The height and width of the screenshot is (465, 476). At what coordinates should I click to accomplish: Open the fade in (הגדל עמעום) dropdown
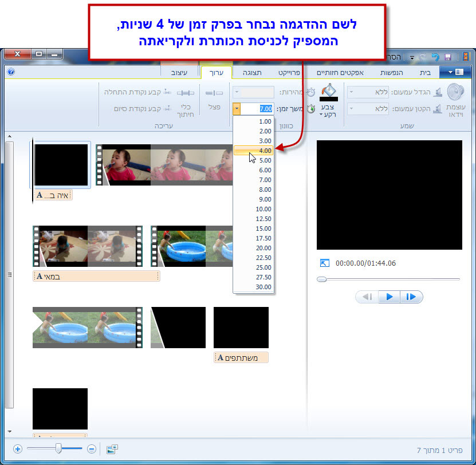point(351,92)
